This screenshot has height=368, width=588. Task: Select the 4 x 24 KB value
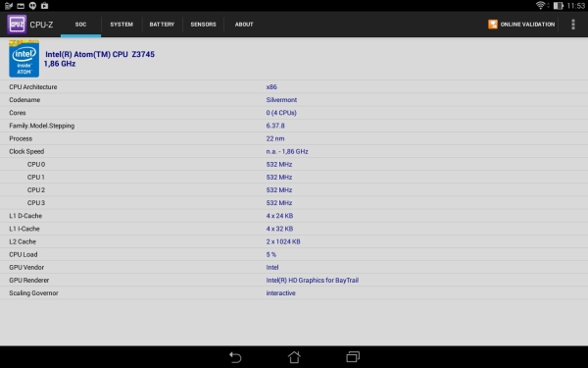tap(279, 216)
